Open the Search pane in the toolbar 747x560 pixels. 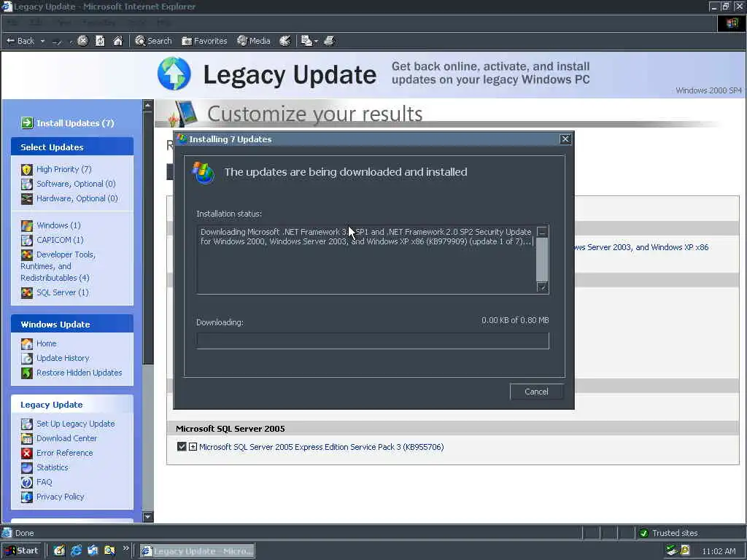[x=153, y=41]
